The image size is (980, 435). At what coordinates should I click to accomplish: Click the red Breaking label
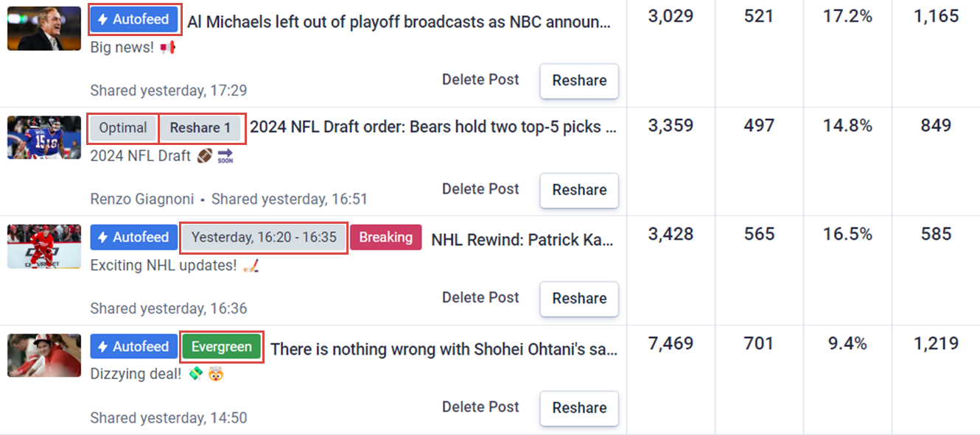[385, 238]
